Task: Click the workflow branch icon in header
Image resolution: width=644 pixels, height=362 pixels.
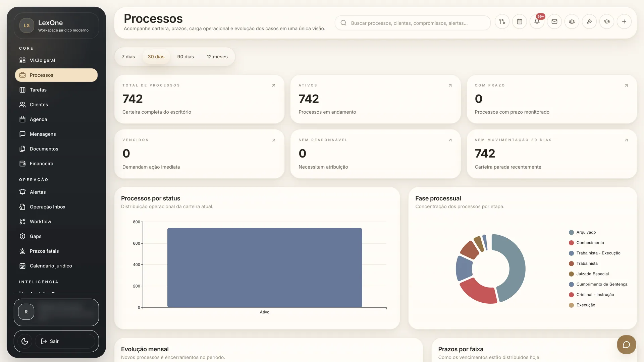Action: point(502,22)
